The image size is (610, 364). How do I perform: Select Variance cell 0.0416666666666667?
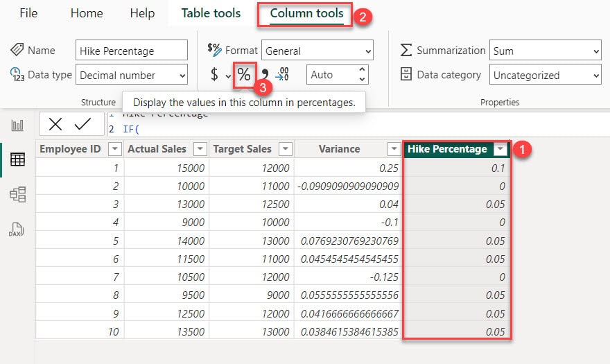(349, 313)
